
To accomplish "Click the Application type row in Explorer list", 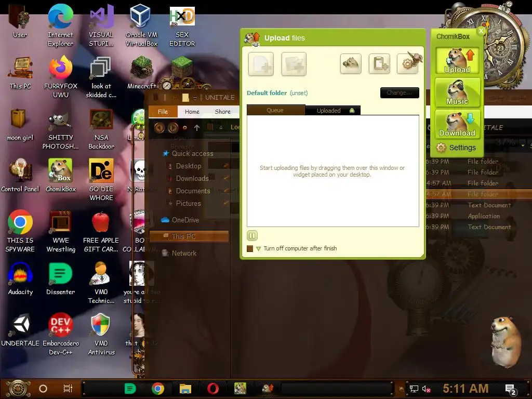I will click(x=478, y=216).
